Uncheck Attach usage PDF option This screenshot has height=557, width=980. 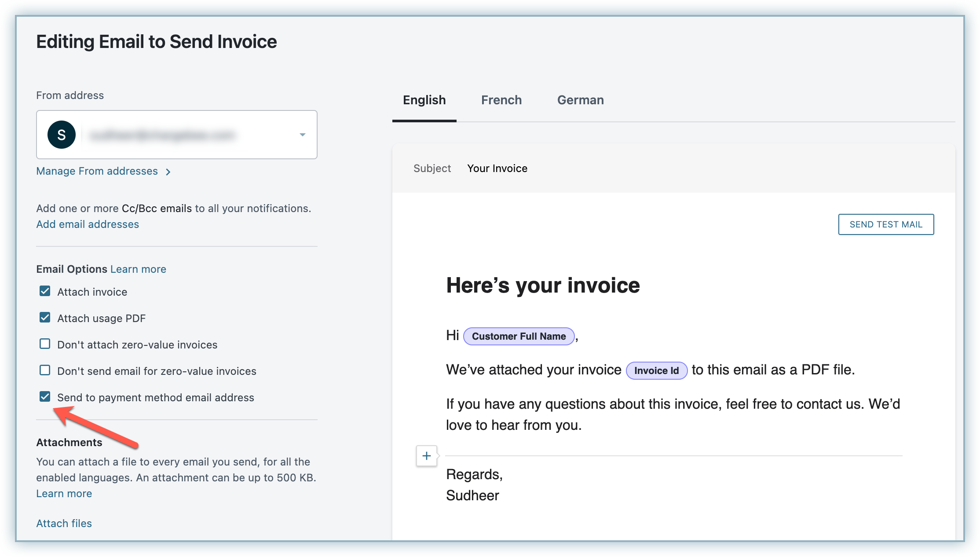45,318
